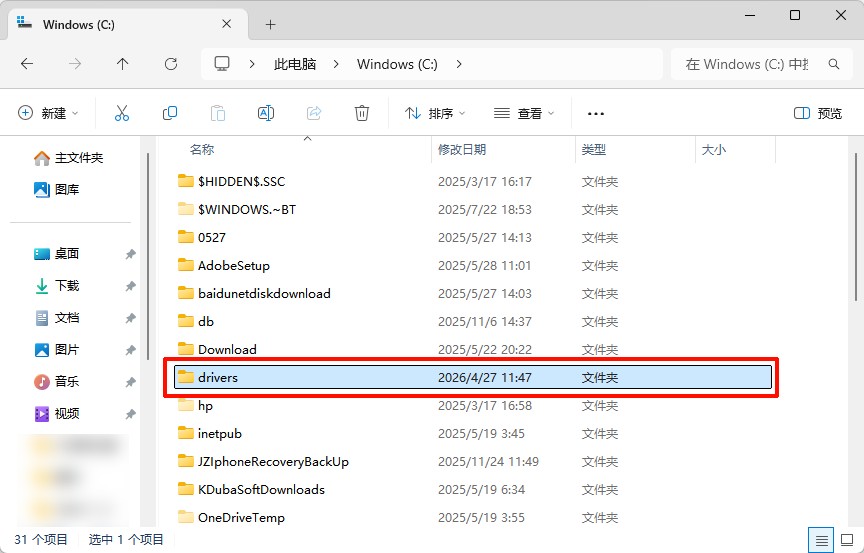Open the three-dot more options menu

(x=596, y=114)
